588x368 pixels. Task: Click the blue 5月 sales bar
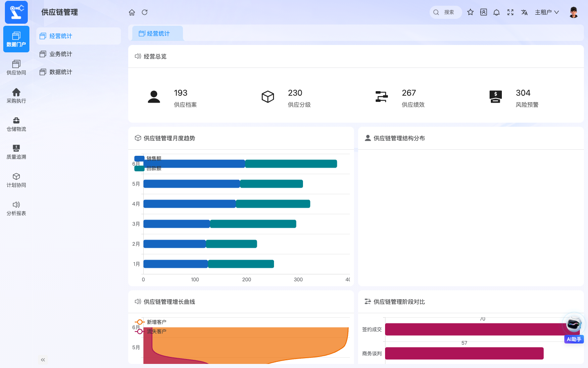tap(192, 184)
